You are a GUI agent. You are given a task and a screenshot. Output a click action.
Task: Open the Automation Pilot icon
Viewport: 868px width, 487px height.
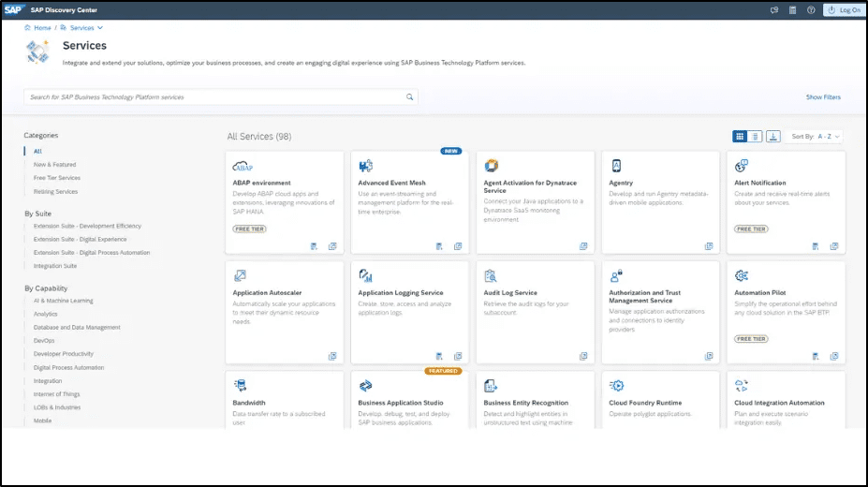742,275
